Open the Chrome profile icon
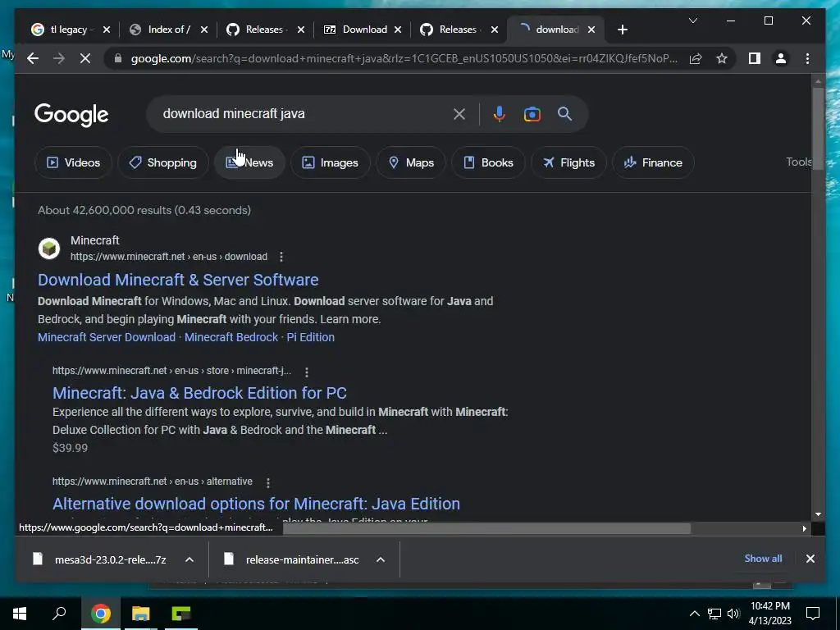 pyautogui.click(x=781, y=58)
